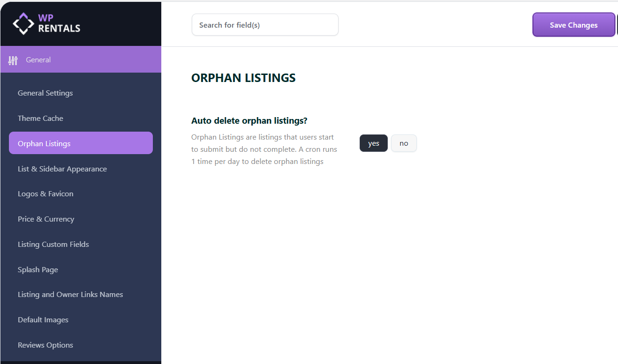The image size is (618, 364).
Task: Select yes for auto delete orphan listings
Action: (x=373, y=143)
